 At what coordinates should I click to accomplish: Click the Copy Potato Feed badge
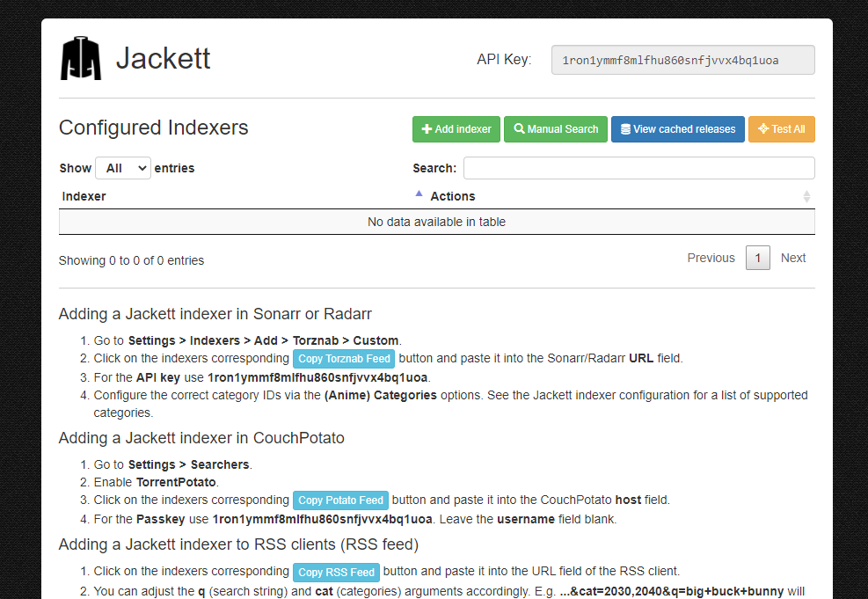[x=340, y=500]
